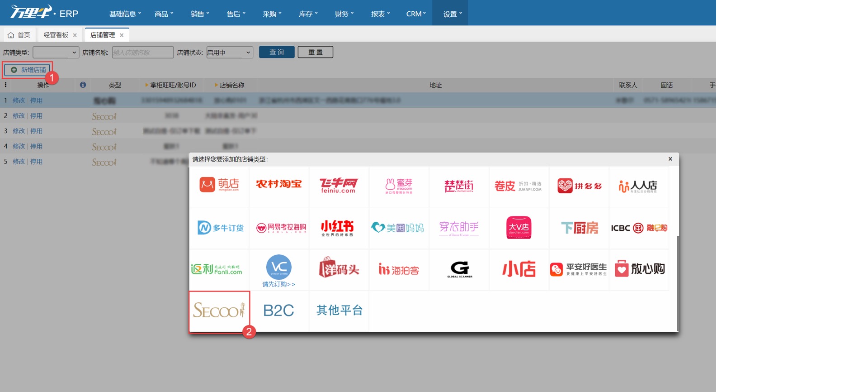Image resolution: width=868 pixels, height=392 pixels.
Task: Switch to the 首页 tab
Action: pos(19,35)
